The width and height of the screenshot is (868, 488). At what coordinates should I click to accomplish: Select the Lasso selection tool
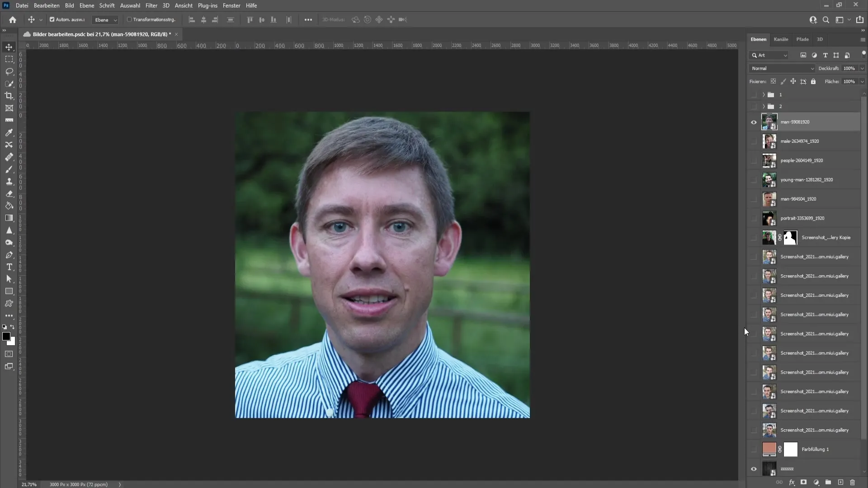9,71
